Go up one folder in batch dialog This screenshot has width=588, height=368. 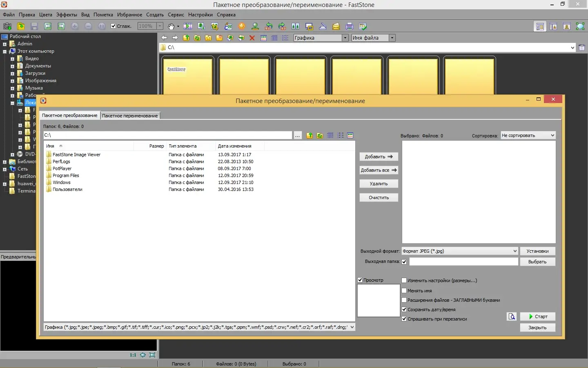tap(310, 135)
